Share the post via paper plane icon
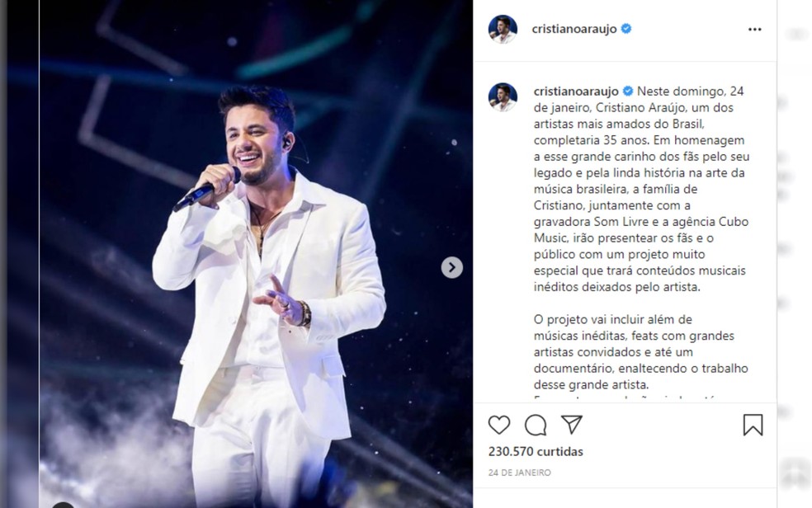 coord(572,424)
